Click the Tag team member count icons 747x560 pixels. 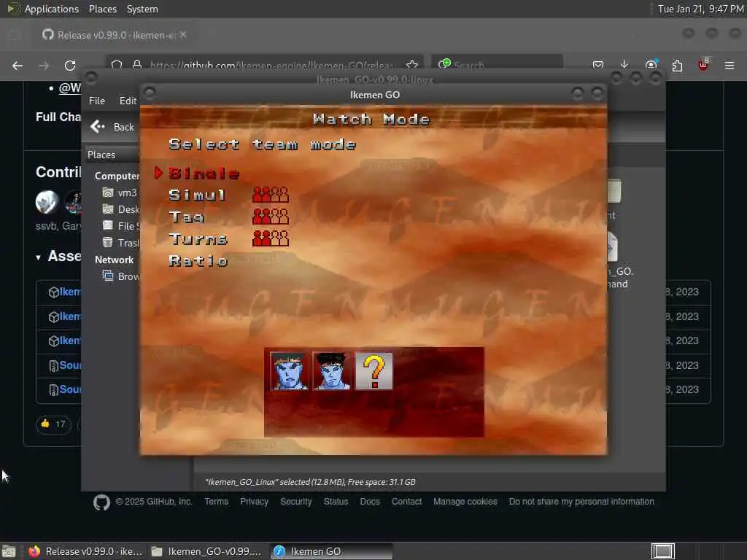click(270, 217)
